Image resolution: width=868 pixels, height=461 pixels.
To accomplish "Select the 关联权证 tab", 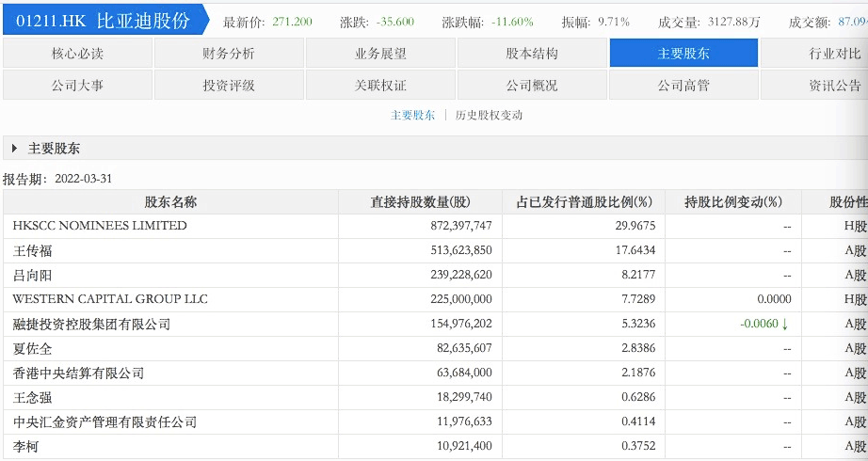I will pyautogui.click(x=380, y=86).
